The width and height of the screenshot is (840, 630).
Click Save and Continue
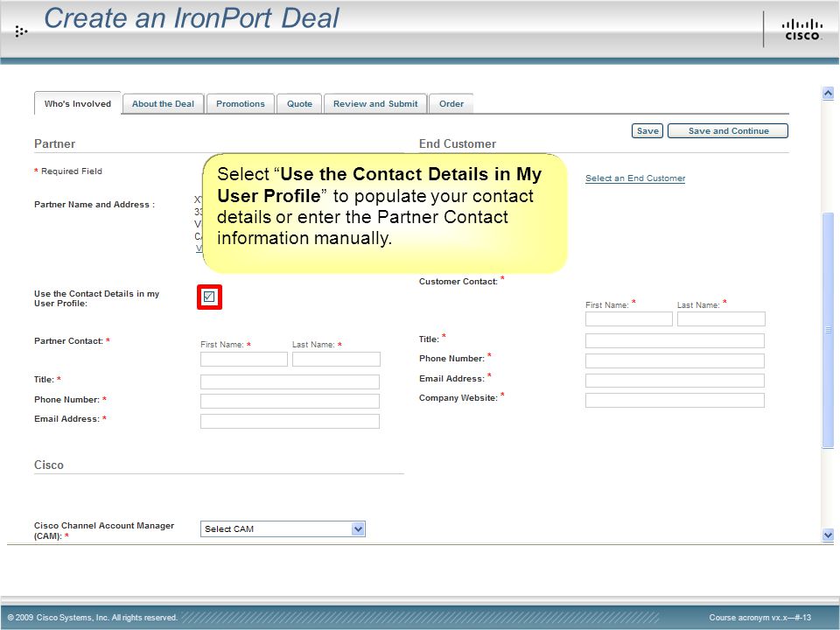coord(728,130)
